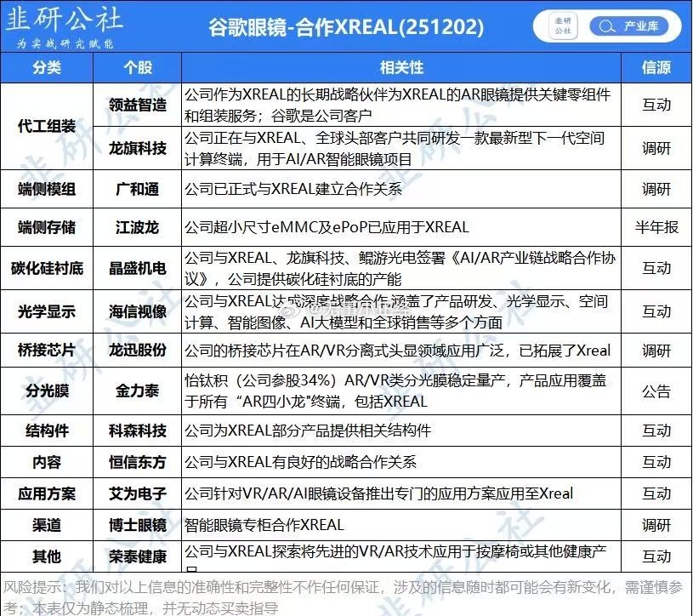Click the 韭研公社 brand title at top-left
This screenshot has width=693, height=616.
pos(64,20)
